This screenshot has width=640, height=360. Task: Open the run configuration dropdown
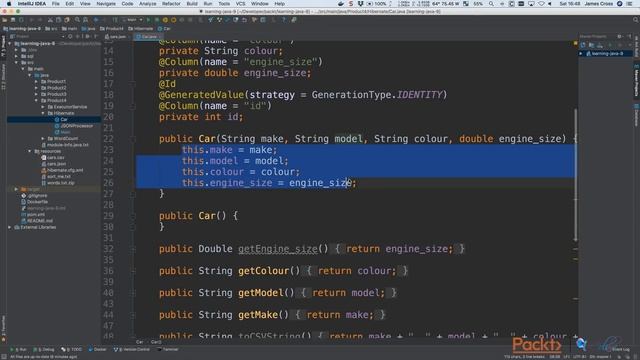[x=133, y=20]
